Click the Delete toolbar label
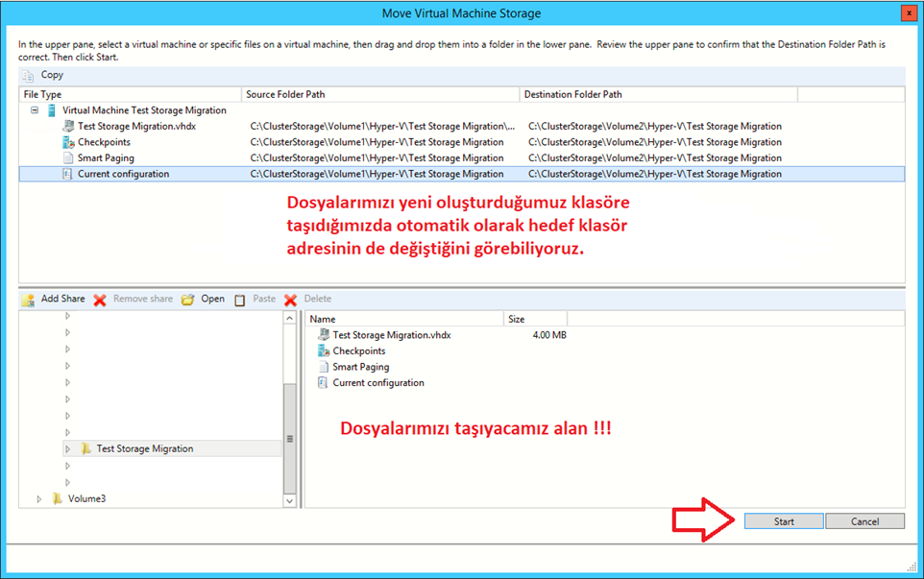 click(x=318, y=299)
